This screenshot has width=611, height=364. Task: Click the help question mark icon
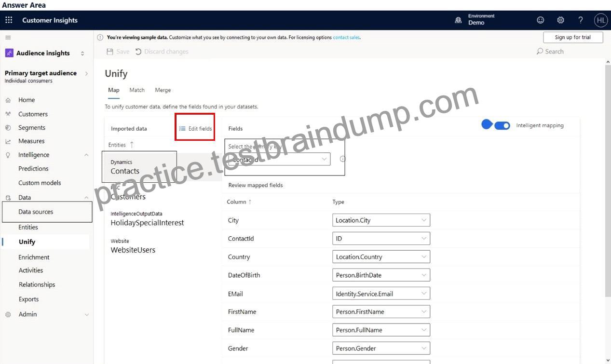[581, 20]
